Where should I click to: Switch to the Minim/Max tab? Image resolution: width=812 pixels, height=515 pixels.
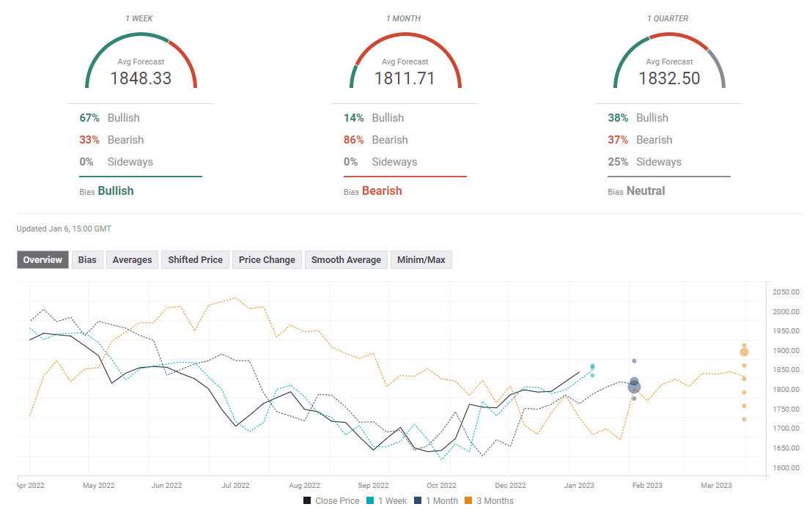pyautogui.click(x=421, y=260)
